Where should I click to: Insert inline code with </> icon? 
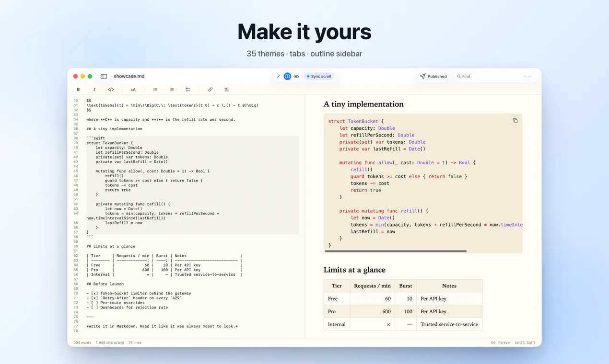111,90
